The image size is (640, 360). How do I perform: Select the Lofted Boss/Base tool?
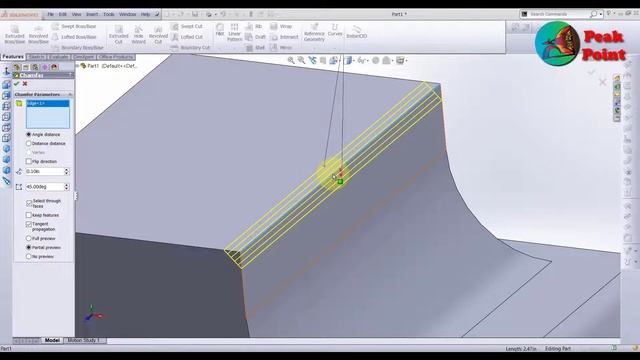pos(74,37)
